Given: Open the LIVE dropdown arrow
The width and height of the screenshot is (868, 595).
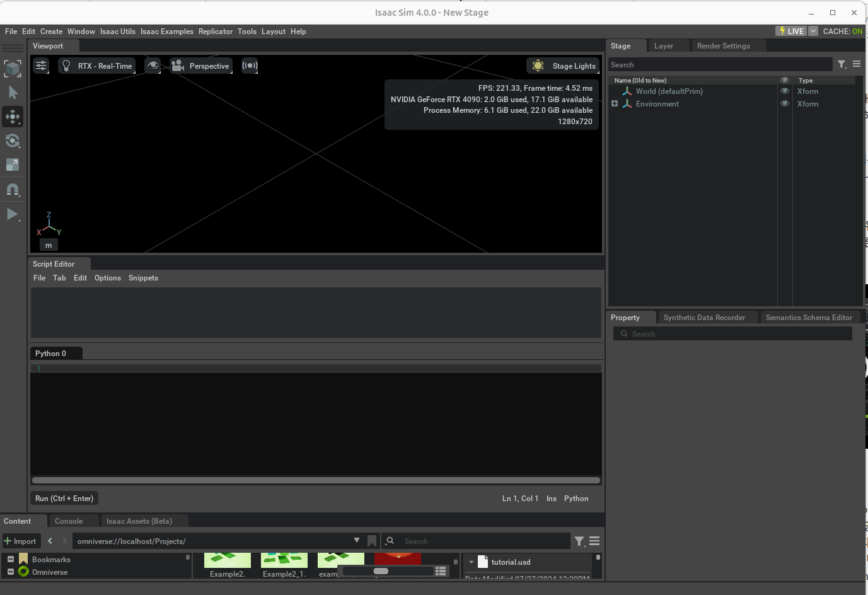Looking at the screenshot, I should [x=813, y=31].
